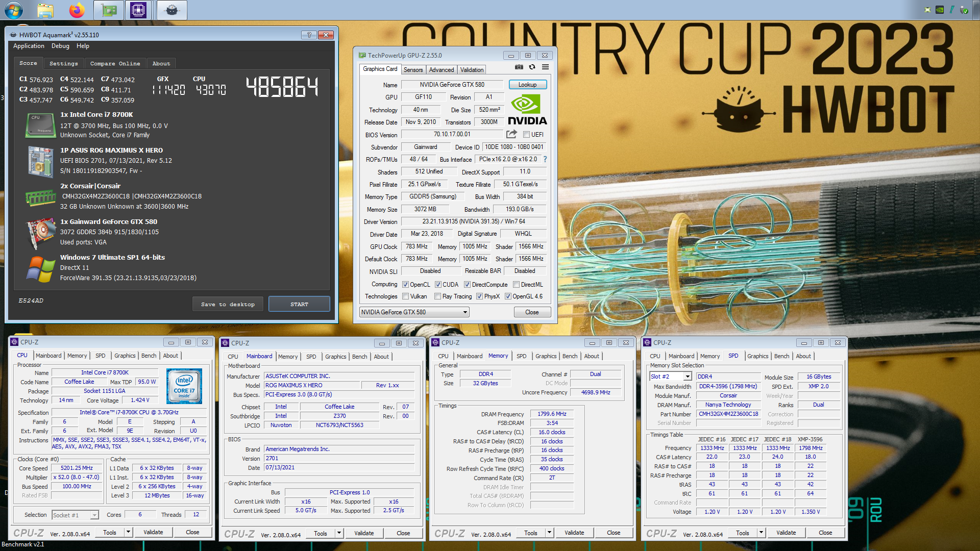Open the Validation tab in GPU-Z
Image resolution: width=980 pixels, height=551 pixels.
click(x=472, y=70)
